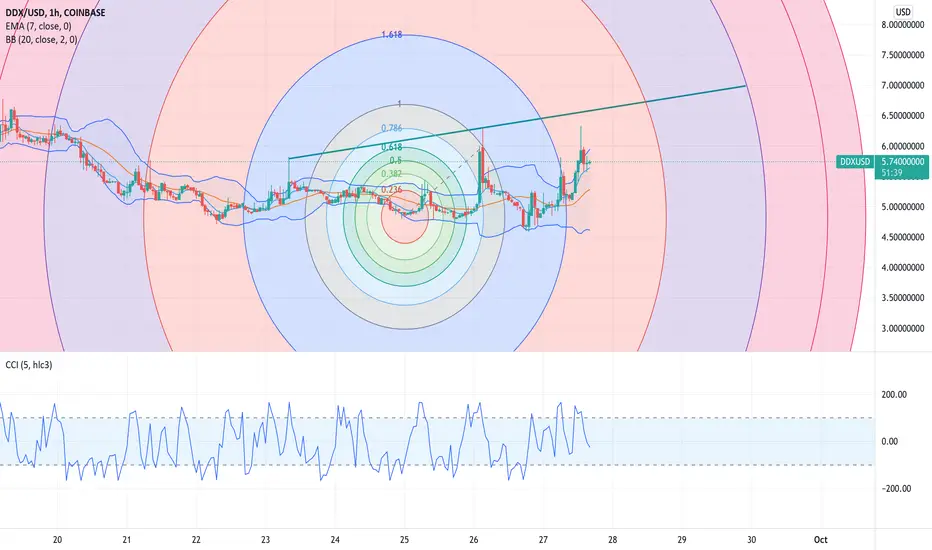Image resolution: width=932 pixels, height=550 pixels.
Task: Click the 1.618 Fibonacci circle label
Action: (392, 35)
